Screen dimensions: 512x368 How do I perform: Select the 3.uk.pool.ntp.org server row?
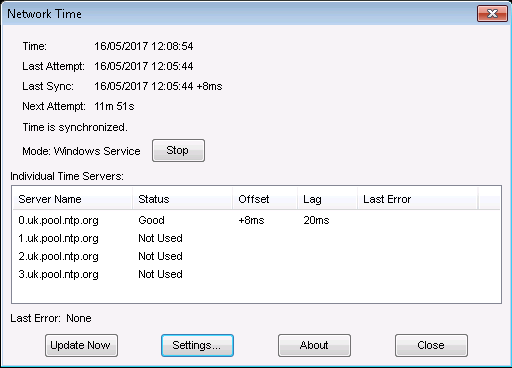[256, 274]
